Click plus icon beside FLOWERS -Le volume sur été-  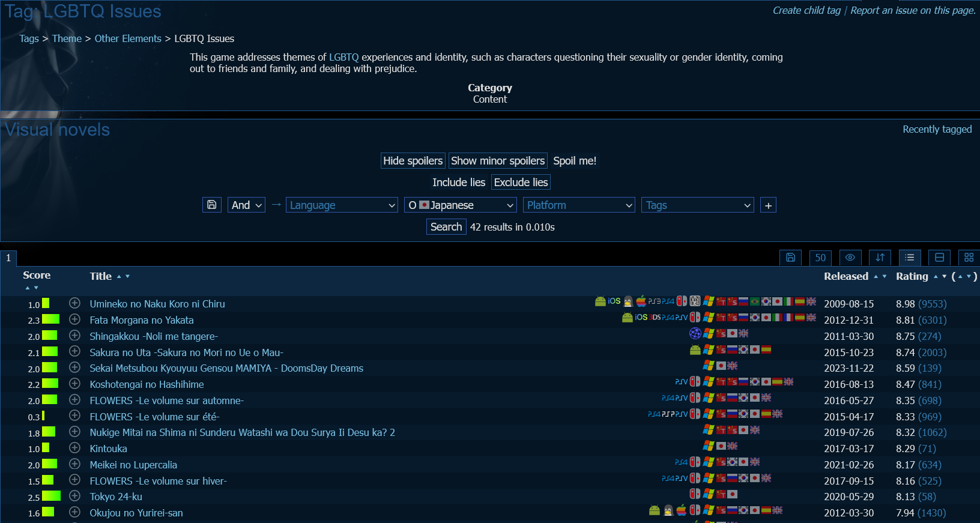[x=74, y=415]
